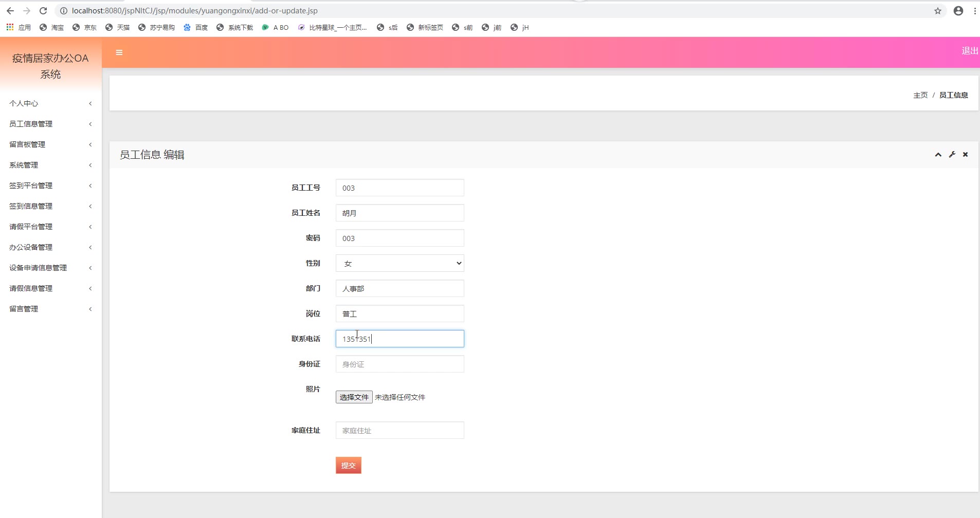The width and height of the screenshot is (980, 518).
Task: Open the jH bookmark
Action: [x=520, y=27]
